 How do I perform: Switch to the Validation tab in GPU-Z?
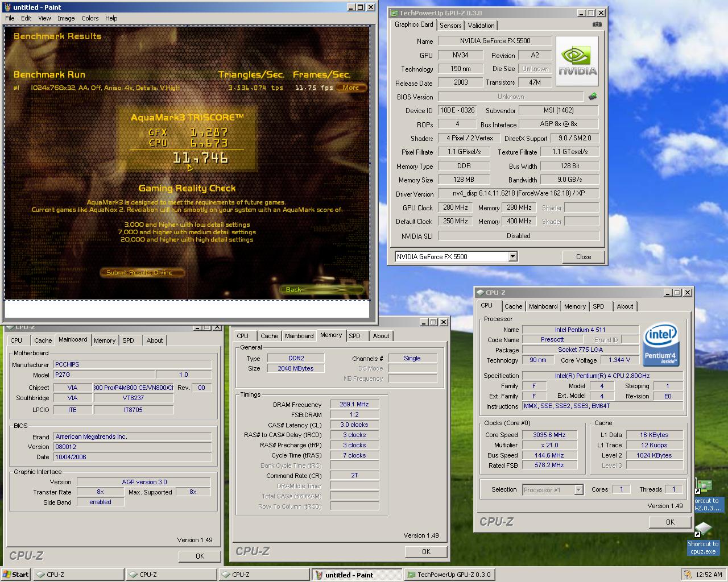click(481, 26)
